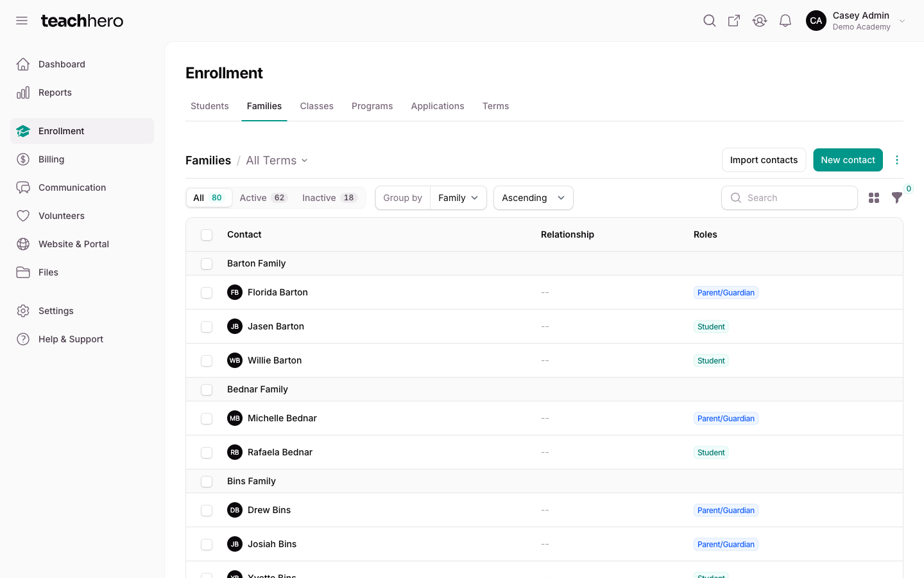The width and height of the screenshot is (924, 578).
Task: Tick the select-all checkbox in table header
Action: coord(207,235)
